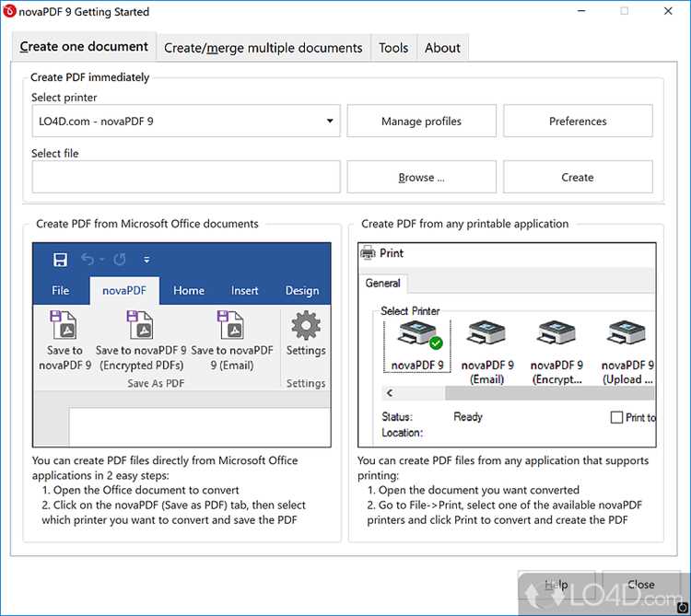Open the Select printer dropdown
The width and height of the screenshot is (691, 616).
[186, 122]
